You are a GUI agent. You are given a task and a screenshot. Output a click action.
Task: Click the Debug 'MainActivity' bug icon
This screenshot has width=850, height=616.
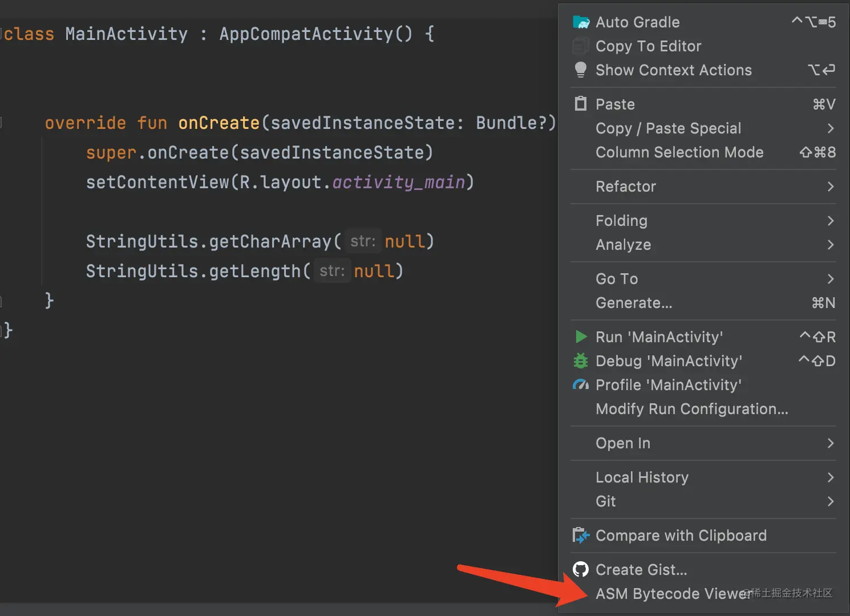[x=581, y=361]
